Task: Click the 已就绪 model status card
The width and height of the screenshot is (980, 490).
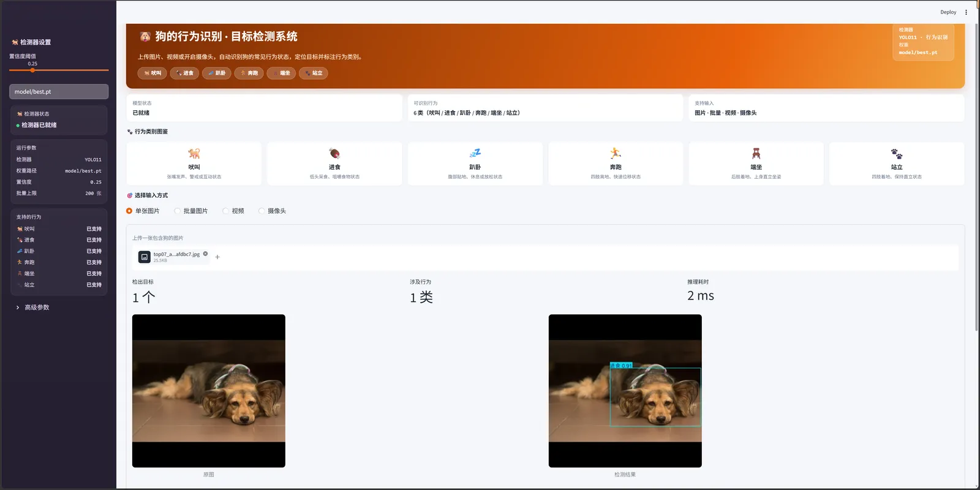Action: click(264, 108)
